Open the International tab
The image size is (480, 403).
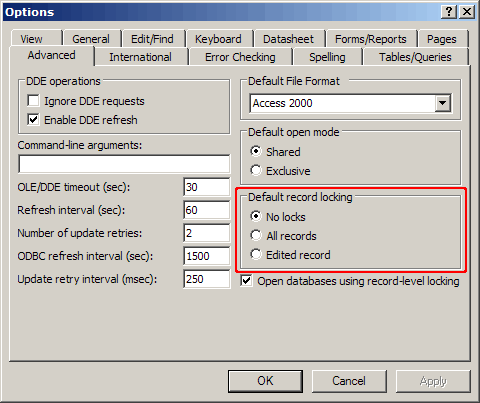pyautogui.click(x=141, y=57)
